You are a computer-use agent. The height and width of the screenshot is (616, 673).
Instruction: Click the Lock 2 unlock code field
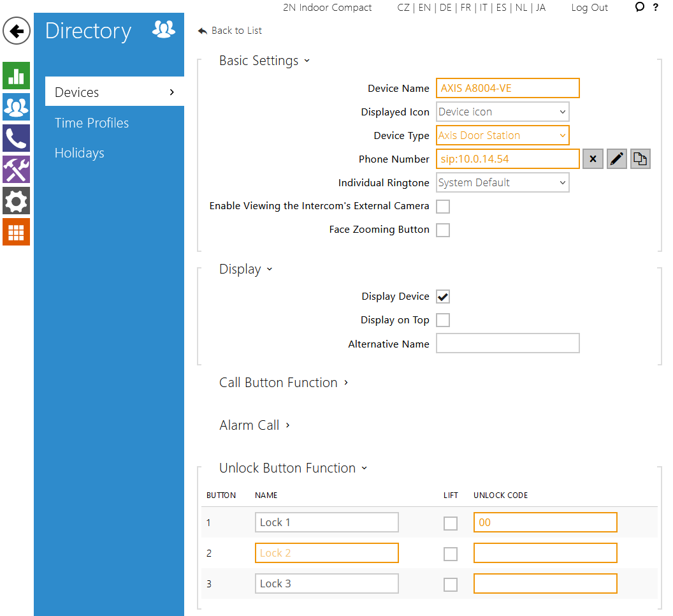click(x=546, y=553)
